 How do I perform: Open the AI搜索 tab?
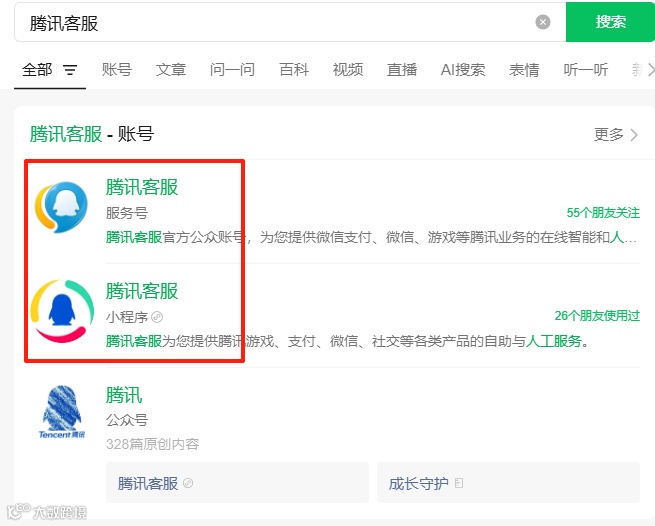pyautogui.click(x=463, y=69)
